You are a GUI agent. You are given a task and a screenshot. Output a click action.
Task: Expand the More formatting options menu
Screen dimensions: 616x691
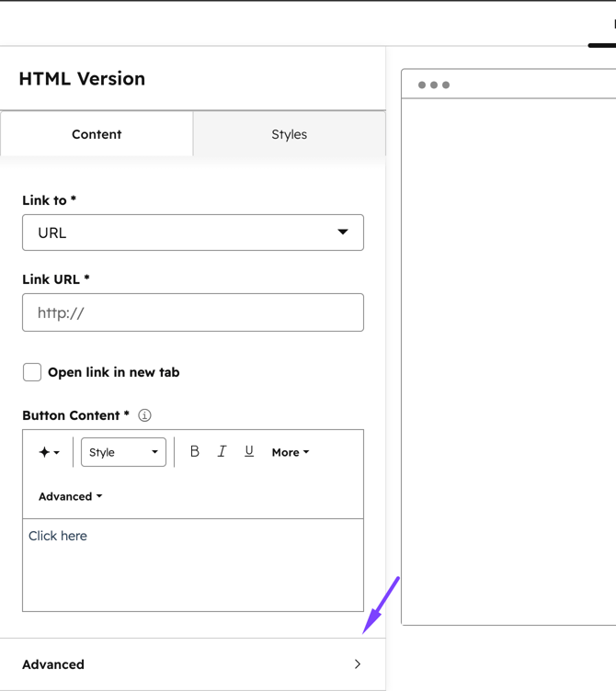(291, 452)
